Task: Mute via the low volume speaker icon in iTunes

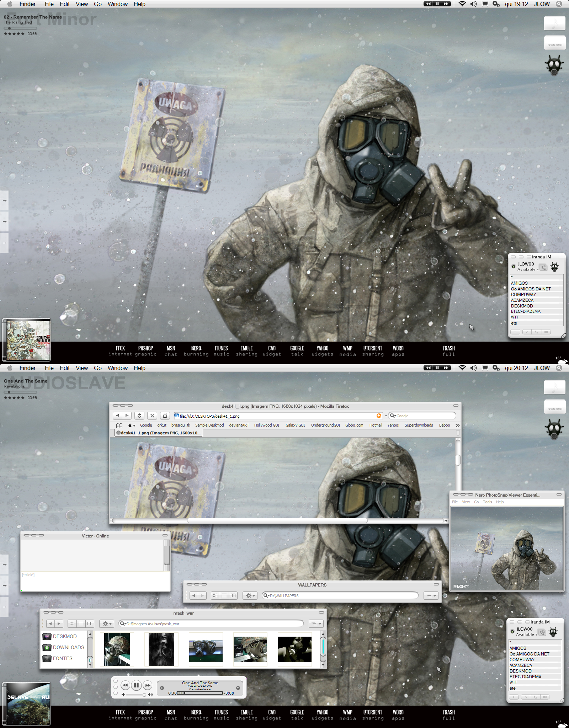Action: [x=123, y=694]
